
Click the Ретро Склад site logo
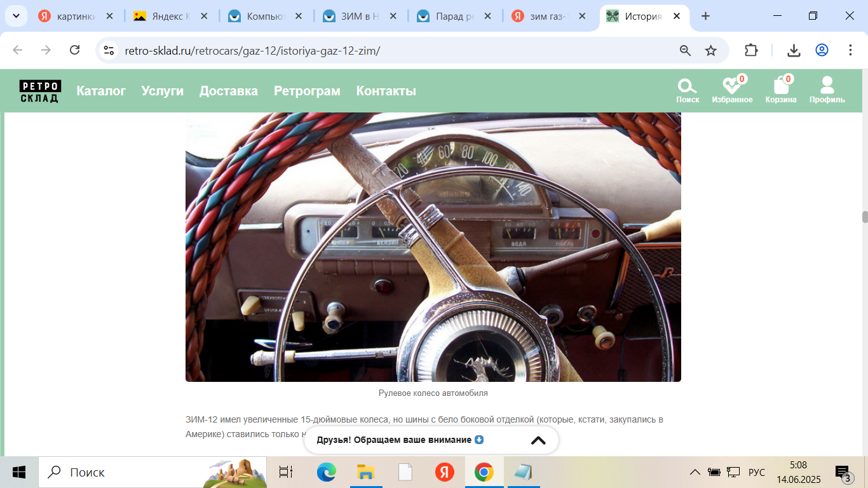[40, 91]
